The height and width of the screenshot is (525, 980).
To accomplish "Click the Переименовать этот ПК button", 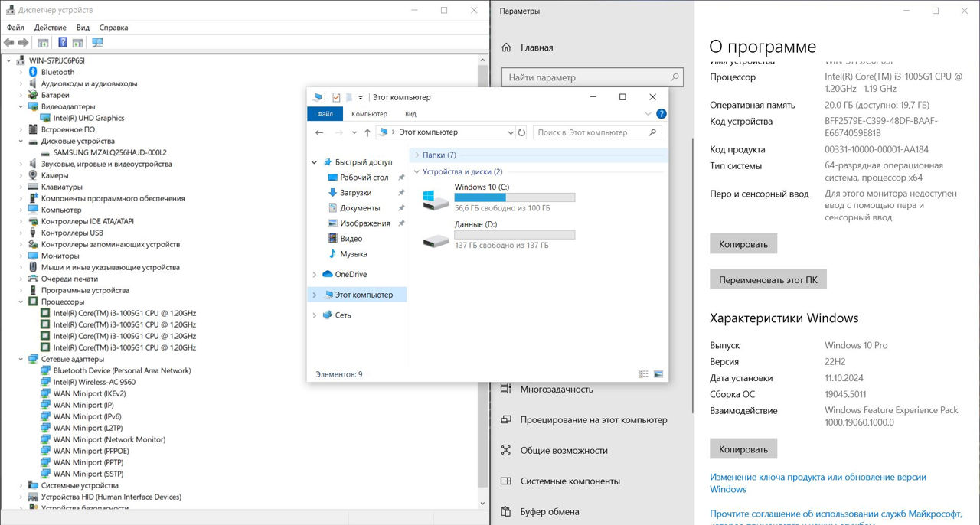I will [768, 280].
